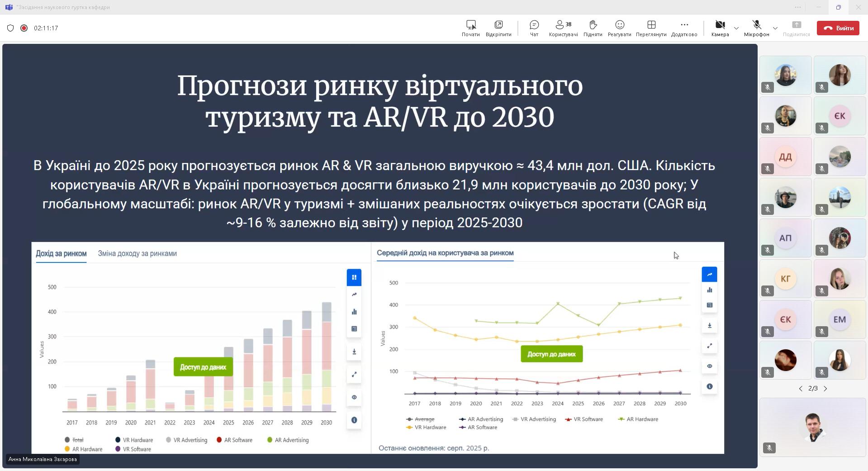Switch right chart to bar view icon
Viewport: 868px width, 471px height.
[x=709, y=290]
